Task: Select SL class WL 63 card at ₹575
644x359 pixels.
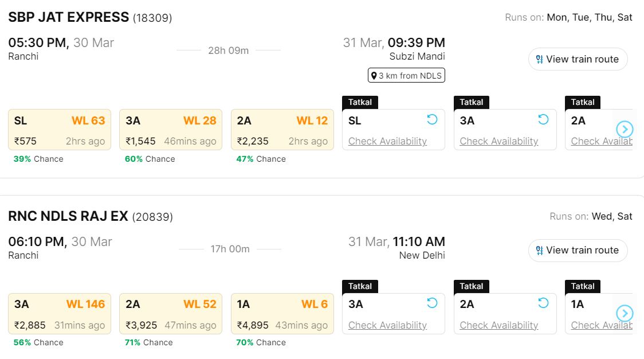Action: click(60, 130)
